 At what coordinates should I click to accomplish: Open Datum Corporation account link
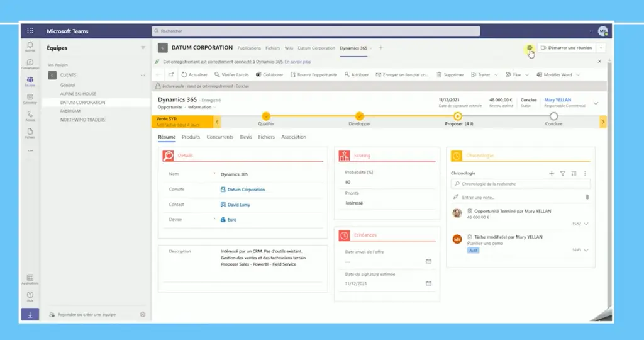246,190
